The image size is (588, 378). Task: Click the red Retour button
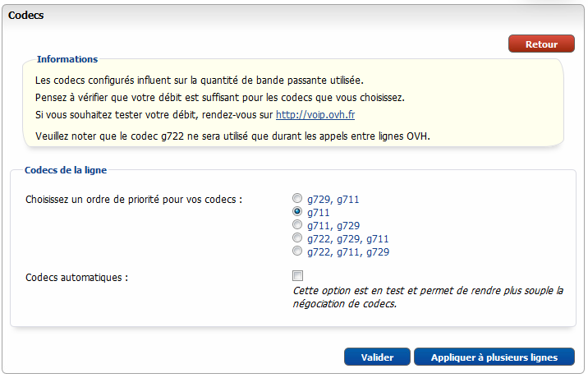pos(541,44)
